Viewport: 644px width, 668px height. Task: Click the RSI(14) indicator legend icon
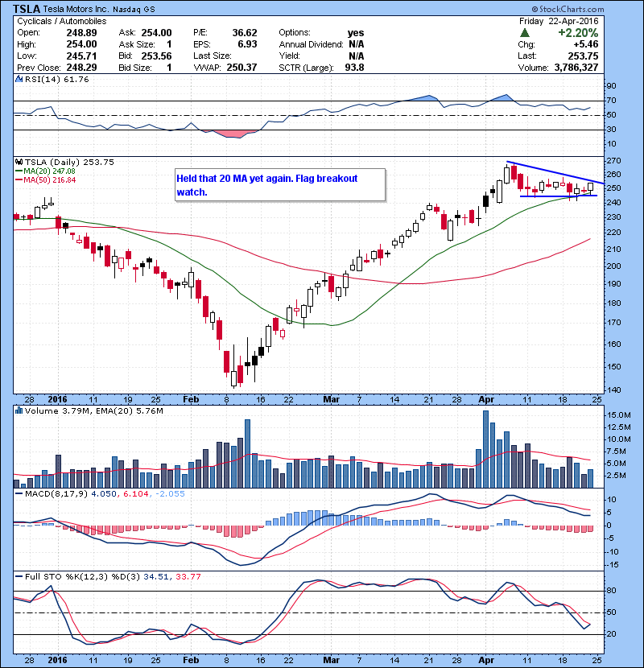[x=19, y=79]
